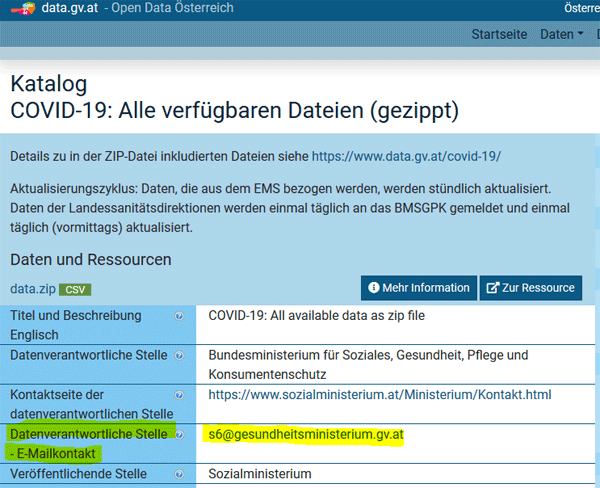This screenshot has width=600, height=488.
Task: Open help icon for Titel und Beschreibung Englisch
Action: click(x=179, y=316)
